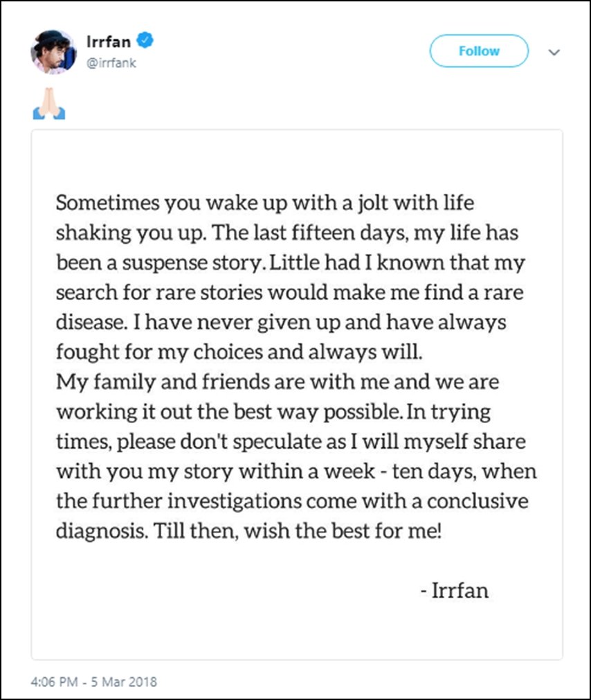The image size is (591, 700).
Task: Open the @irrfank handle link
Action: (111, 62)
